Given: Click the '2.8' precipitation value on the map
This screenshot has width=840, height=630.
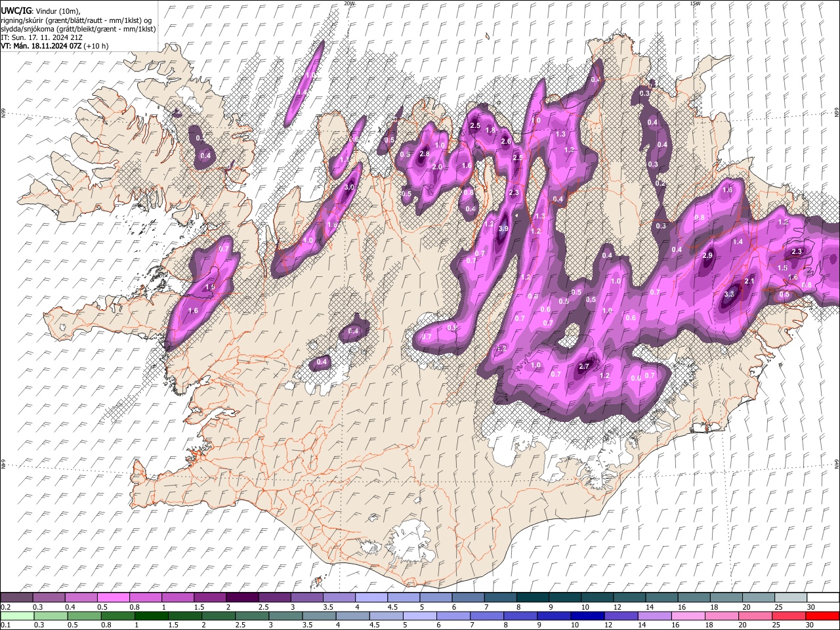Looking at the screenshot, I should click(x=425, y=154).
